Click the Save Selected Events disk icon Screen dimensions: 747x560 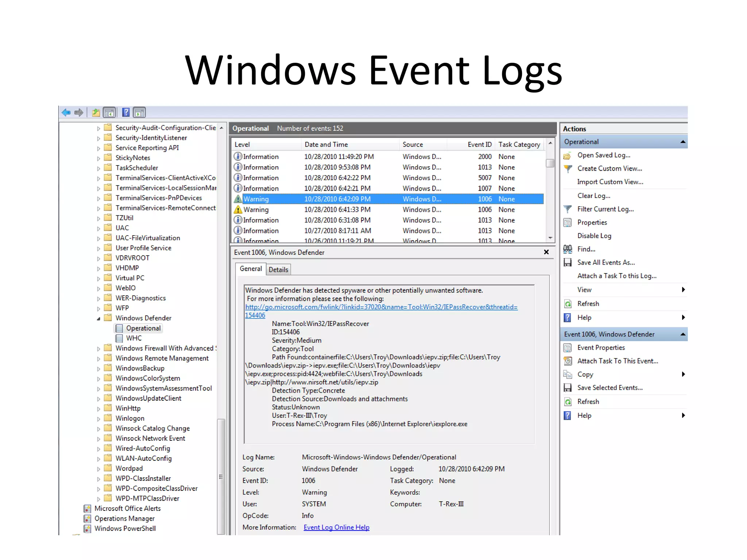tap(568, 388)
